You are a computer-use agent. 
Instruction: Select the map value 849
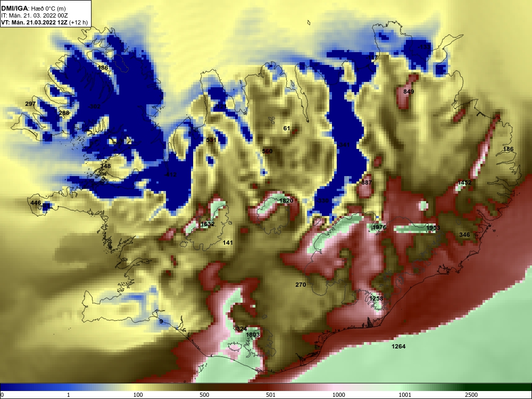[409, 92]
